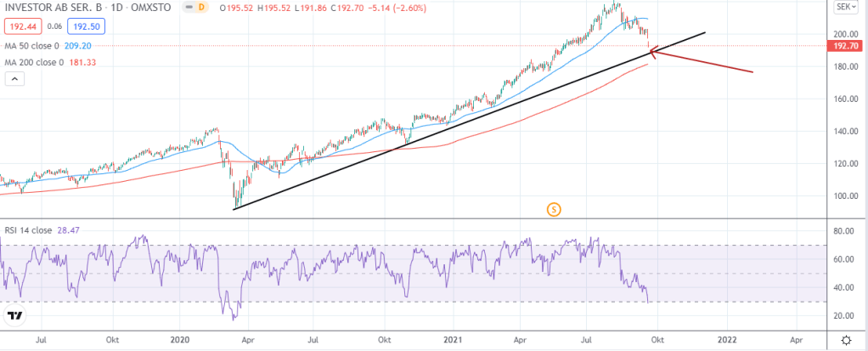Click the 2020 label on time axis
Viewport: 868px width, 351px height.
coord(181,338)
